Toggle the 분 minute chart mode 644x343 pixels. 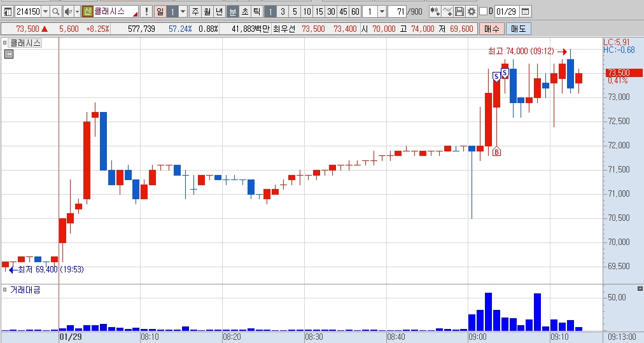pos(232,11)
